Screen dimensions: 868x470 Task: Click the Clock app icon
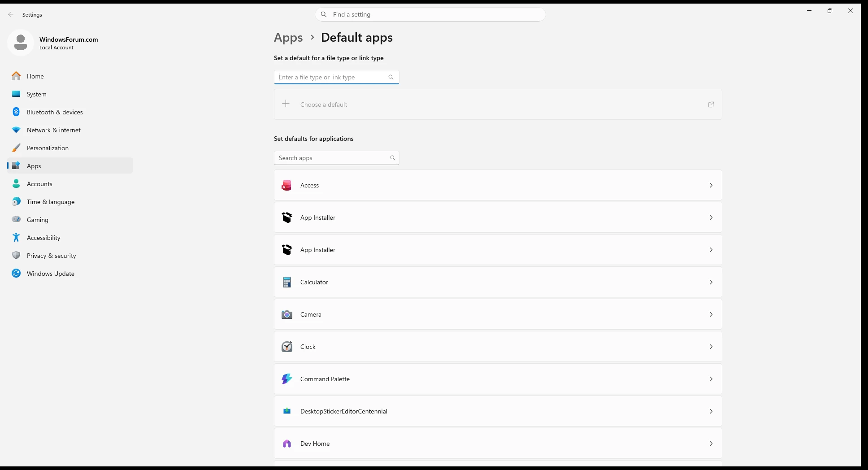287,347
